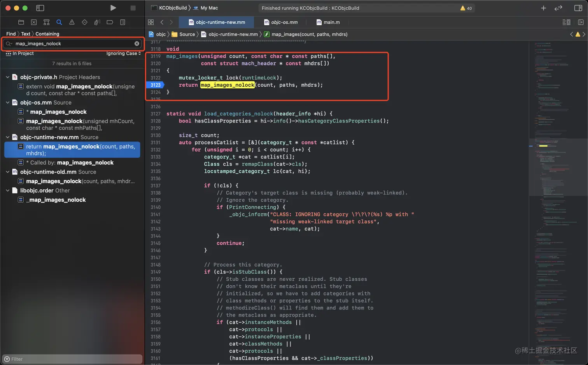The height and width of the screenshot is (365, 588).
Task: Toggle the breakpoint on line 3123
Action: coord(156,85)
